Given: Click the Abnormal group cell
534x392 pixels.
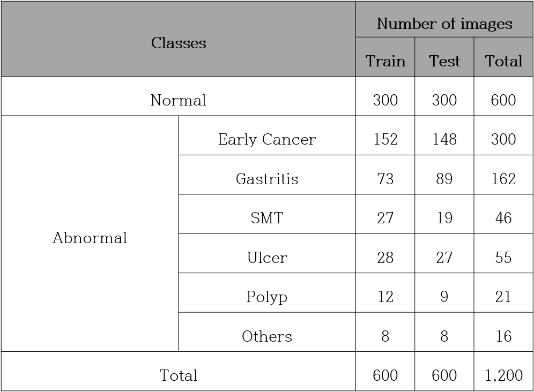Looking at the screenshot, I should click(90, 234).
